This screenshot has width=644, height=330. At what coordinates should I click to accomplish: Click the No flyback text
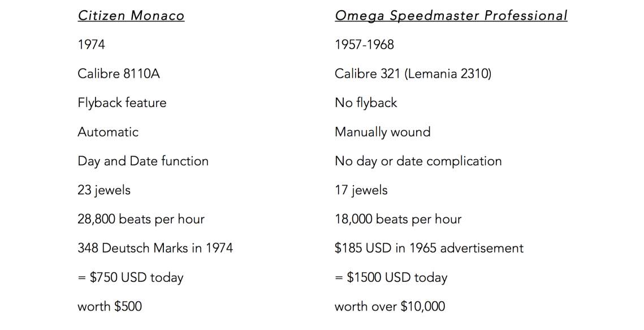pos(366,103)
